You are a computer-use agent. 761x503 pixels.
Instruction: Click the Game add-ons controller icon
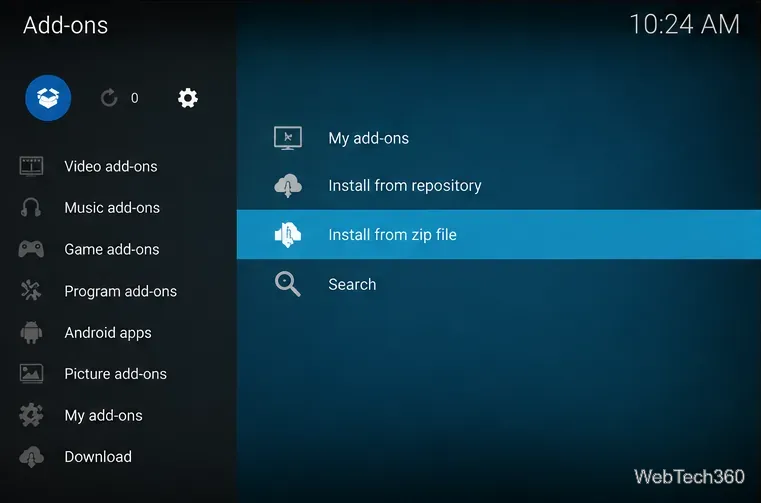[x=31, y=249]
